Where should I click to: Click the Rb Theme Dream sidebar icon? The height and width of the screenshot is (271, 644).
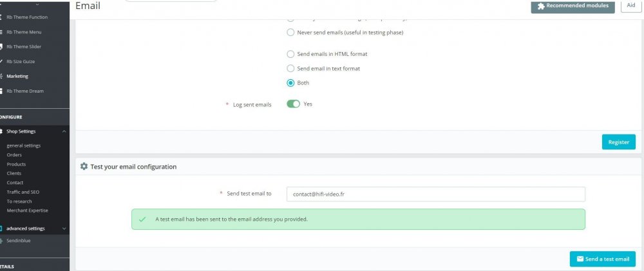pos(2,91)
